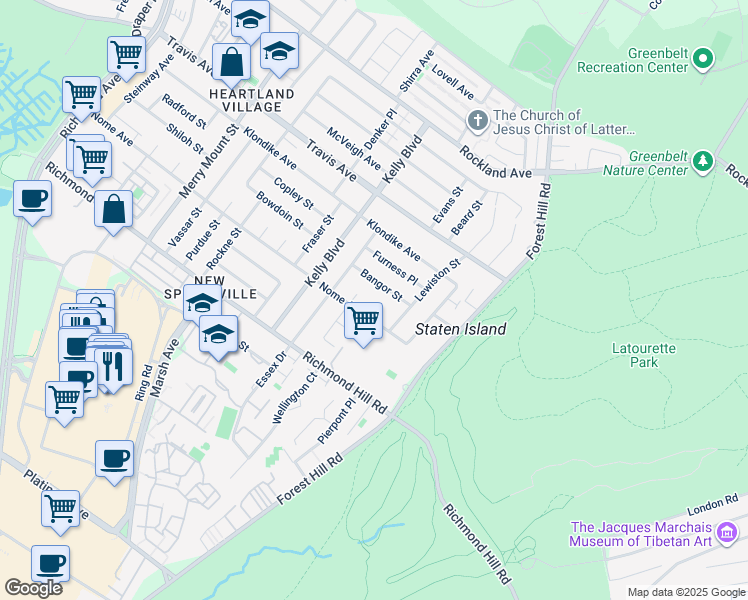This screenshot has height=600, width=748.
Task: Select the Jacques Marchais Museum marker icon
Action: pyautogui.click(x=731, y=533)
